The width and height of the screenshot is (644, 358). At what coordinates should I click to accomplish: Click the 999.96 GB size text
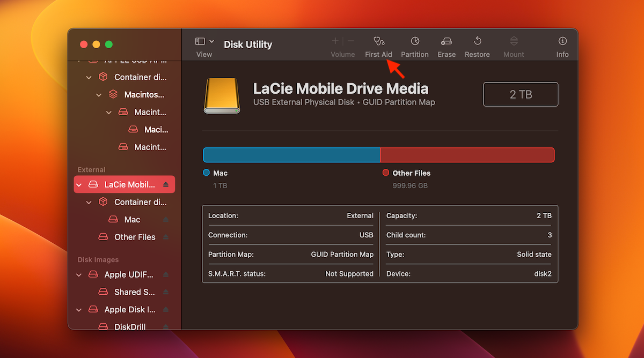(x=410, y=186)
